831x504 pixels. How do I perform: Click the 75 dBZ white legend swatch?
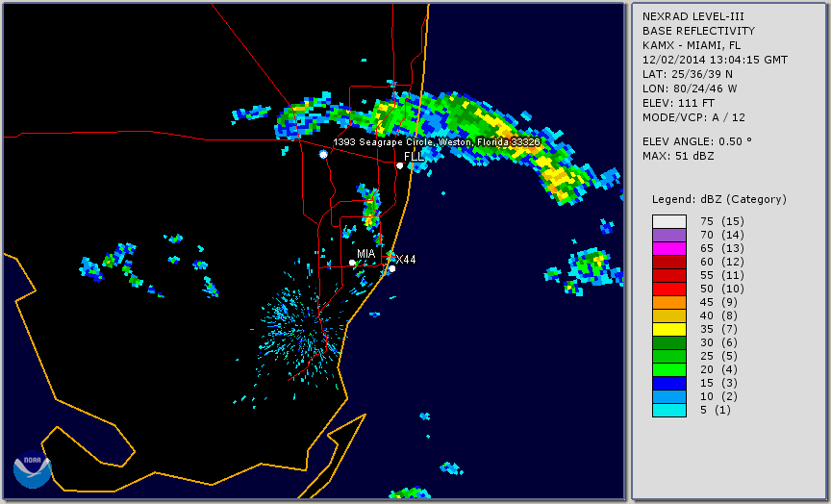click(669, 221)
